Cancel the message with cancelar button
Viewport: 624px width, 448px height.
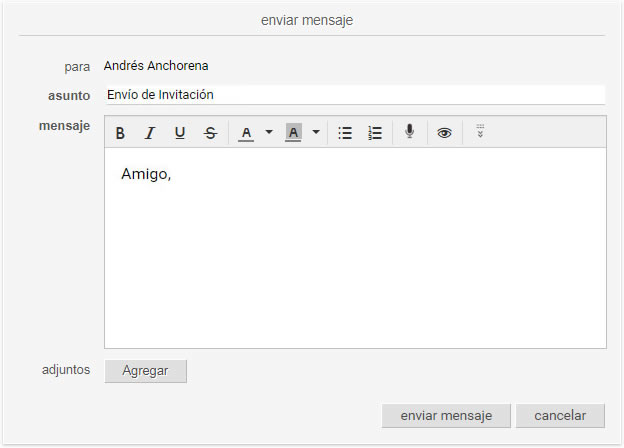(x=560, y=416)
